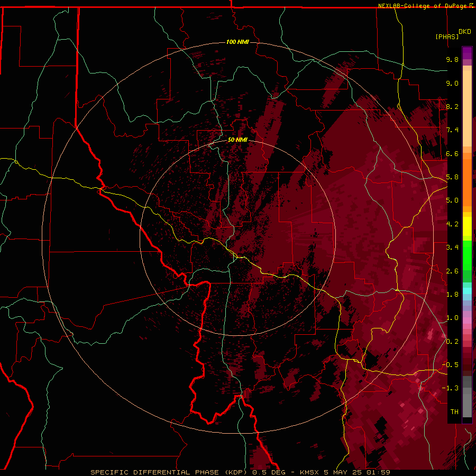Viewport: 476px width, 476px height.
Task: Click the "100 NMI" range ring label
Action: [237, 42]
